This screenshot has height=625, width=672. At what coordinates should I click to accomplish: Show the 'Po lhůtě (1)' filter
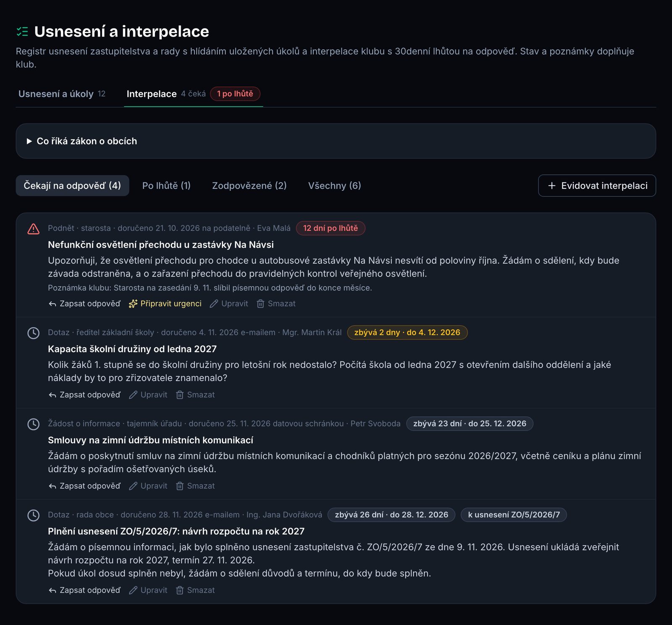pos(166,186)
